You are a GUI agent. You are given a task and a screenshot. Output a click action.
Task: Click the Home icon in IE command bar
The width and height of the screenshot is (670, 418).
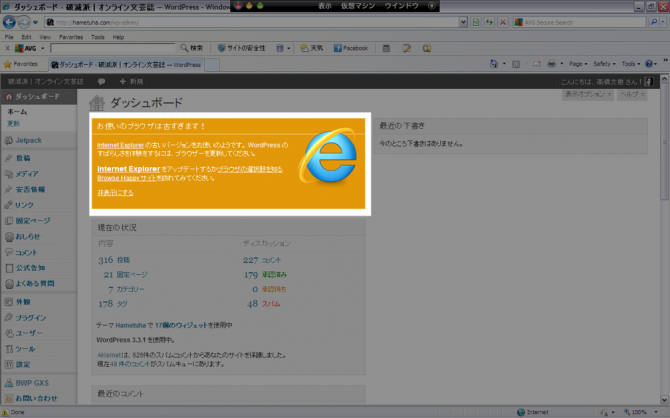[494, 64]
